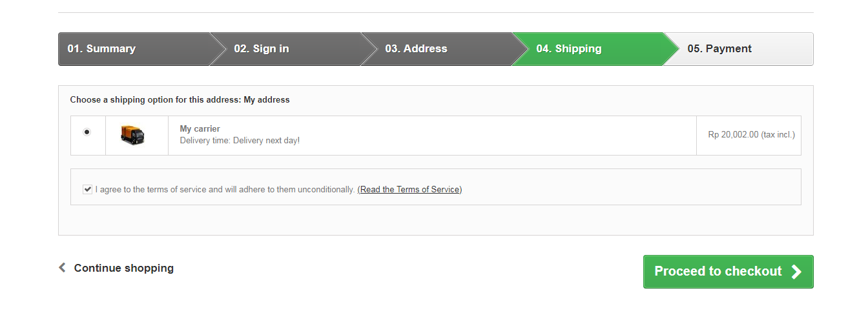This screenshot has height=324, width=868.
Task: Click the Continue shopping link
Action: 123,268
